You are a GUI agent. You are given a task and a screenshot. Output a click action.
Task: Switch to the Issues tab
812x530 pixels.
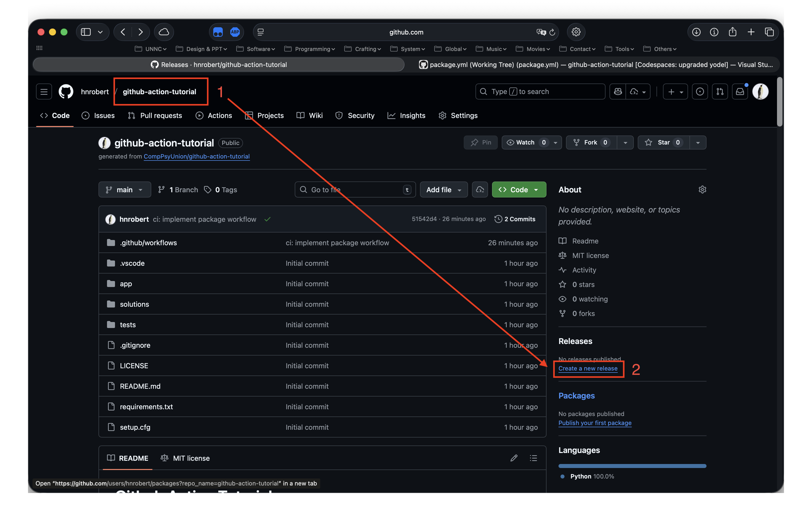(x=98, y=115)
